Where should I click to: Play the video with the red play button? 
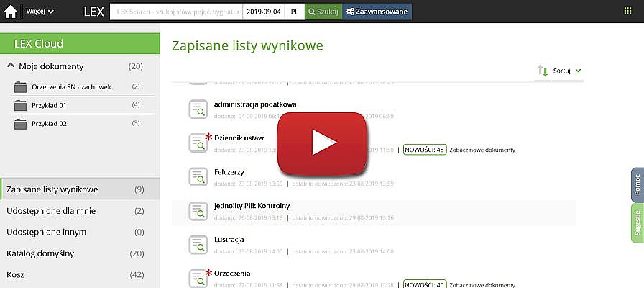(323, 143)
